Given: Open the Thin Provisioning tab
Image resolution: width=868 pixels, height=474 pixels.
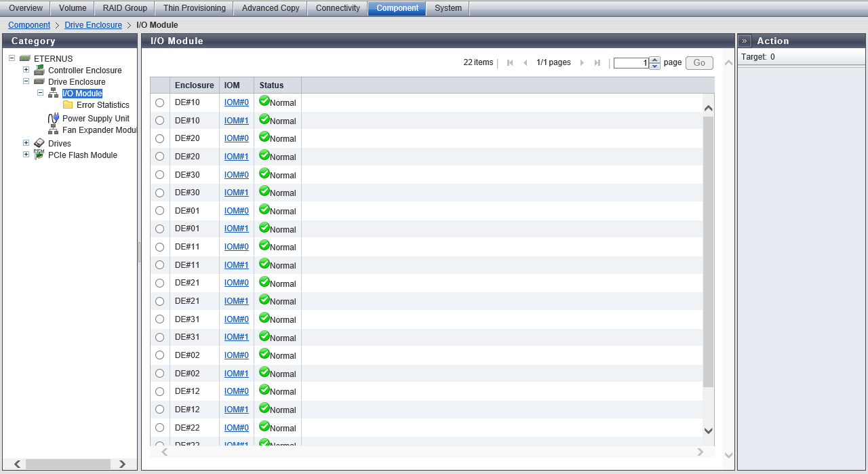Looking at the screenshot, I should pos(195,8).
